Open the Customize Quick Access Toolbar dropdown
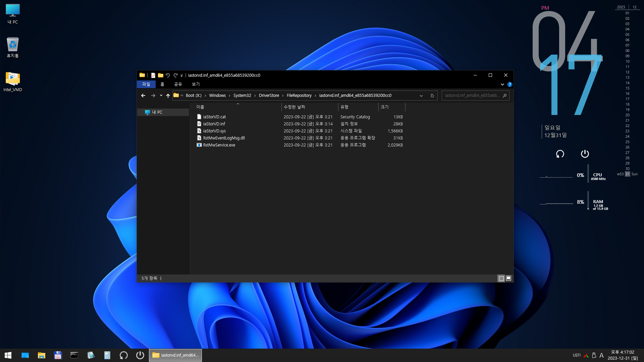 click(x=181, y=76)
